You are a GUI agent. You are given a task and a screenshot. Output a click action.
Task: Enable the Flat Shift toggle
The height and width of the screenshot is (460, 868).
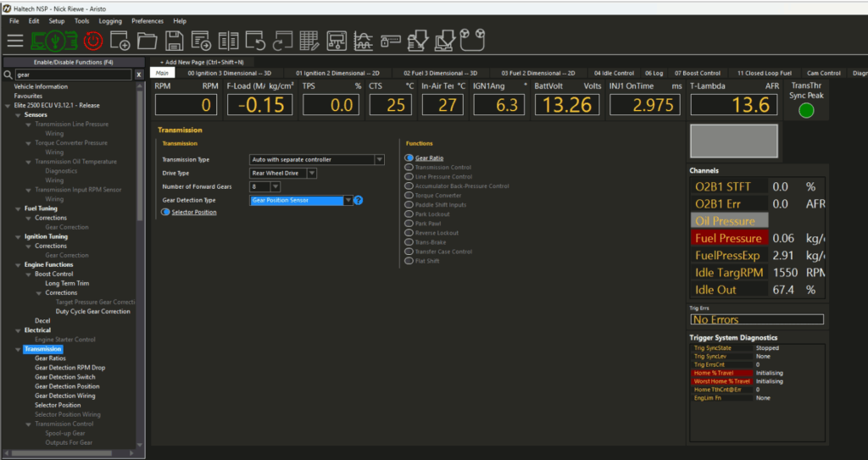pos(409,261)
